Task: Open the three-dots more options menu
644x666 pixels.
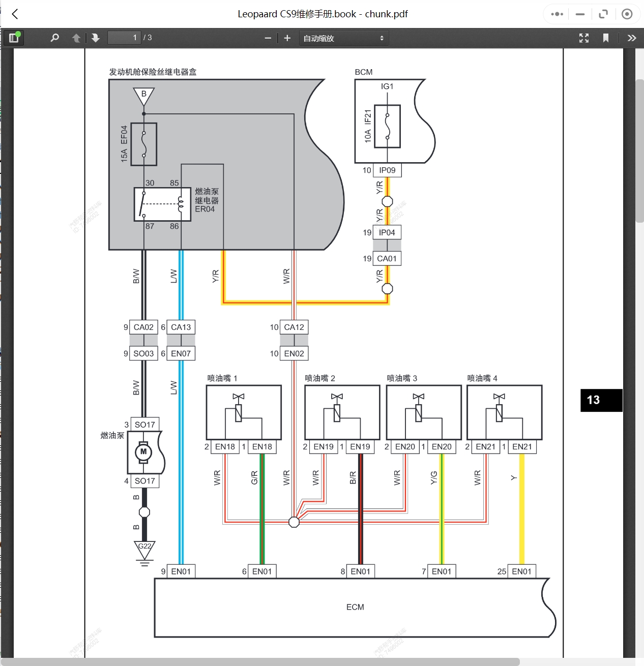Action: click(557, 14)
